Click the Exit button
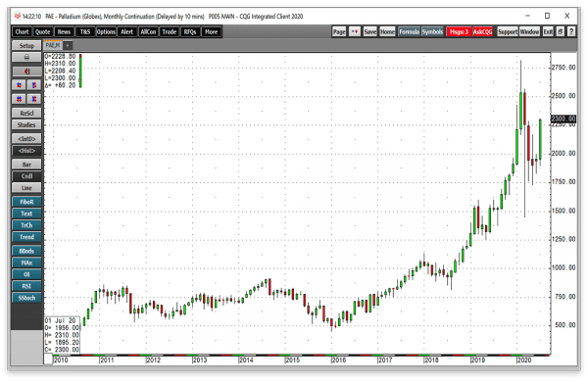Viewport: 588px width, 382px height. [548, 32]
